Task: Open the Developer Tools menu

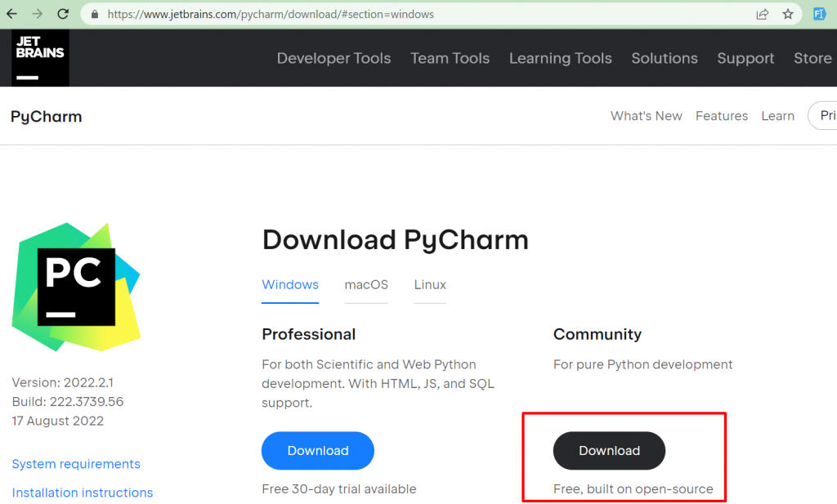Action: [x=333, y=58]
